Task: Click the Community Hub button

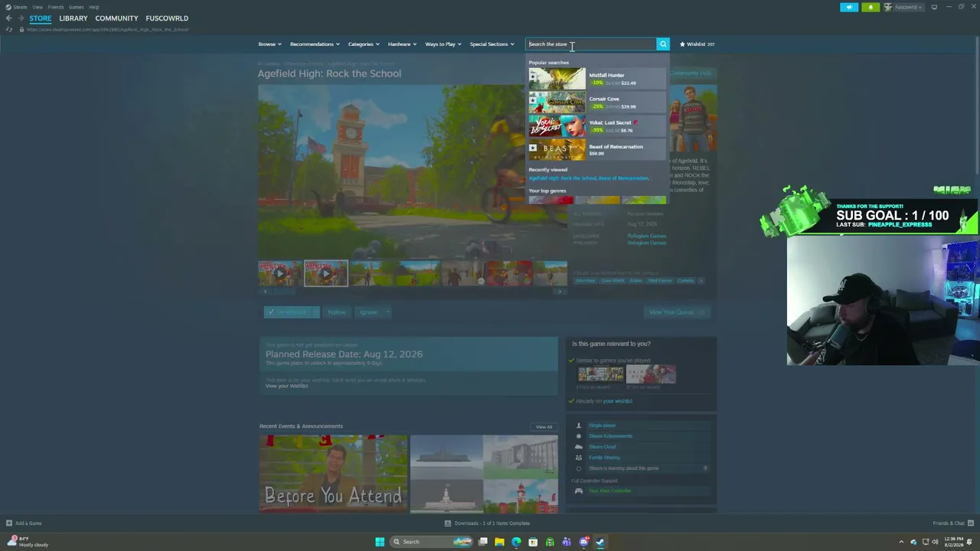Action: tap(691, 73)
